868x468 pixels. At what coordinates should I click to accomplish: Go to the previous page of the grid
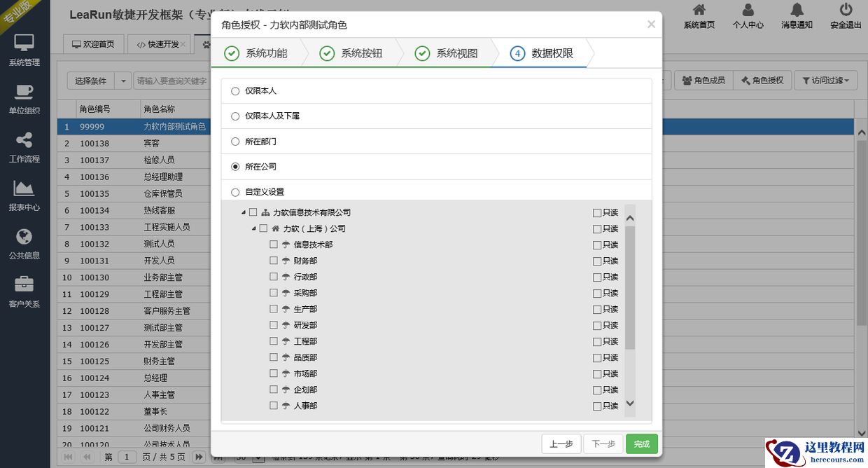87,457
